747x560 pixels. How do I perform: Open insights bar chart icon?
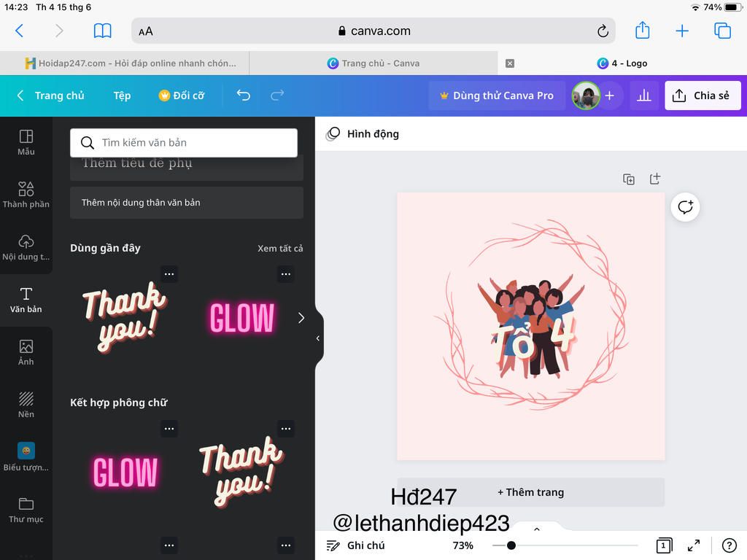pos(643,96)
